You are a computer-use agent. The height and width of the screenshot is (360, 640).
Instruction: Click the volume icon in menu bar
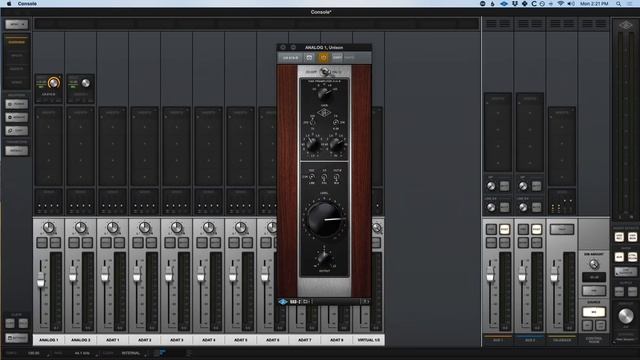coord(571,4)
